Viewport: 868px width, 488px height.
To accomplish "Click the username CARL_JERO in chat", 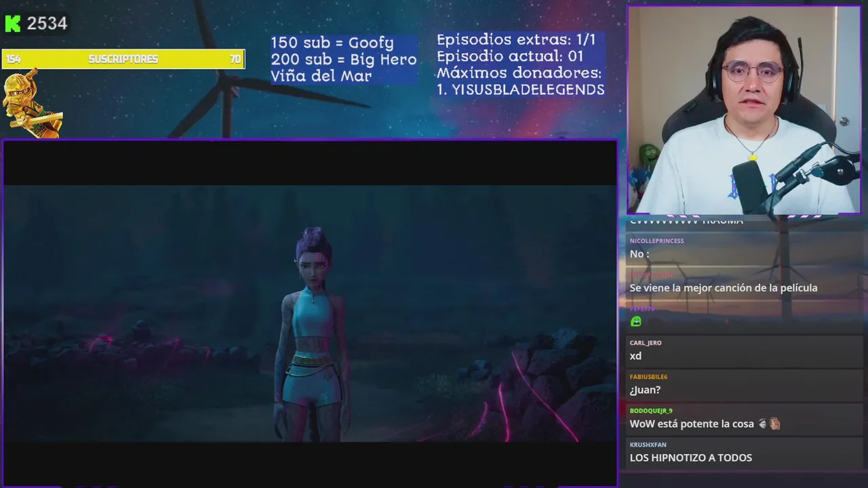I will point(646,342).
